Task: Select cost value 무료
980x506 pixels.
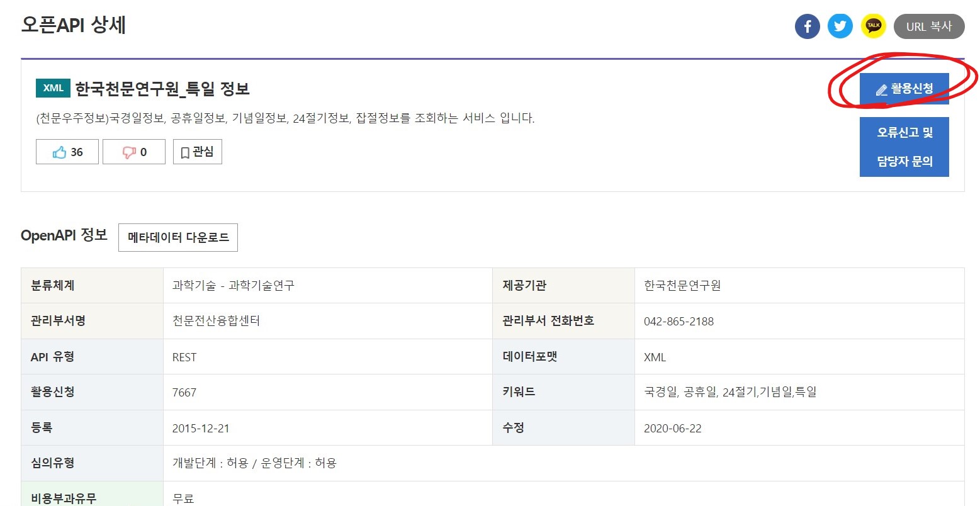Action: tap(183, 498)
